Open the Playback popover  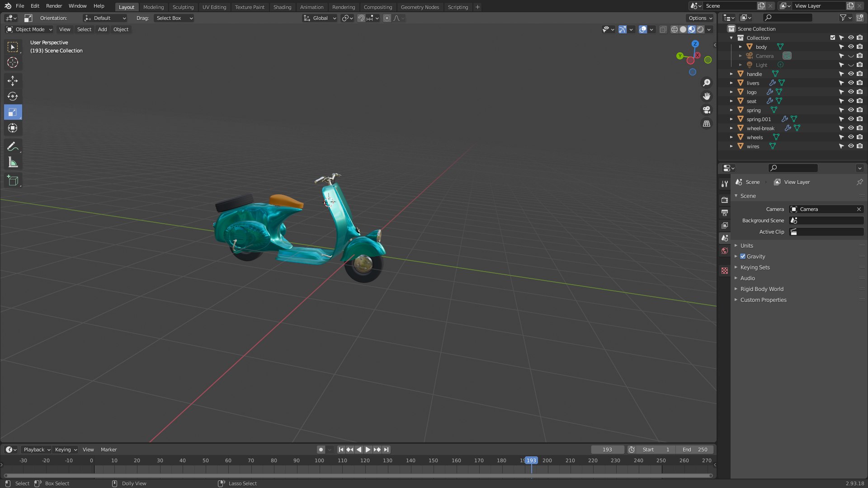[x=37, y=450]
